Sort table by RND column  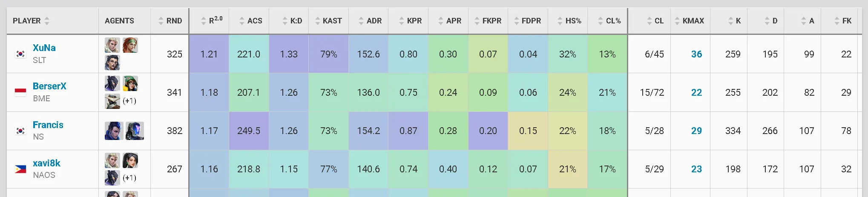tap(170, 21)
